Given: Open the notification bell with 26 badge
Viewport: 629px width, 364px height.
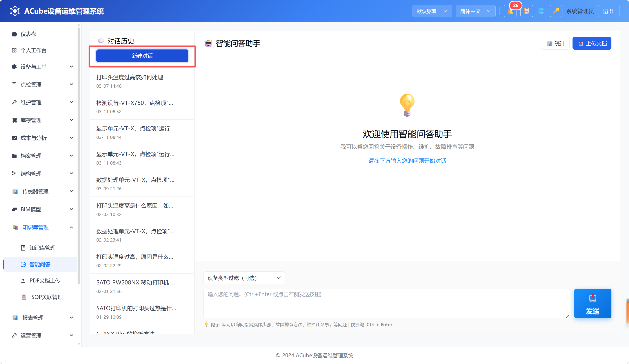Looking at the screenshot, I should pyautogui.click(x=510, y=11).
